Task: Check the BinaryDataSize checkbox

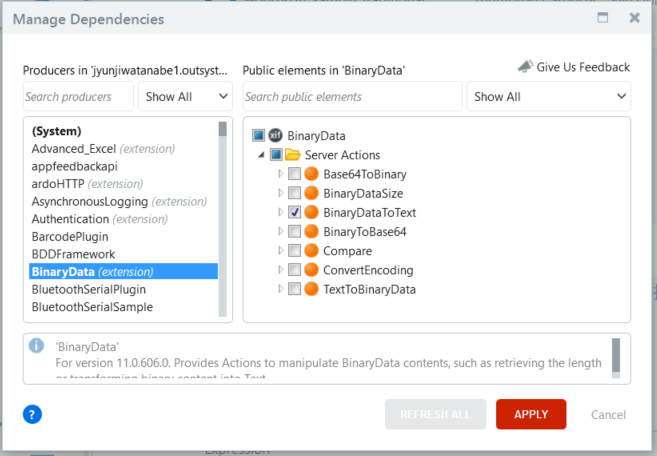Action: pos(294,194)
